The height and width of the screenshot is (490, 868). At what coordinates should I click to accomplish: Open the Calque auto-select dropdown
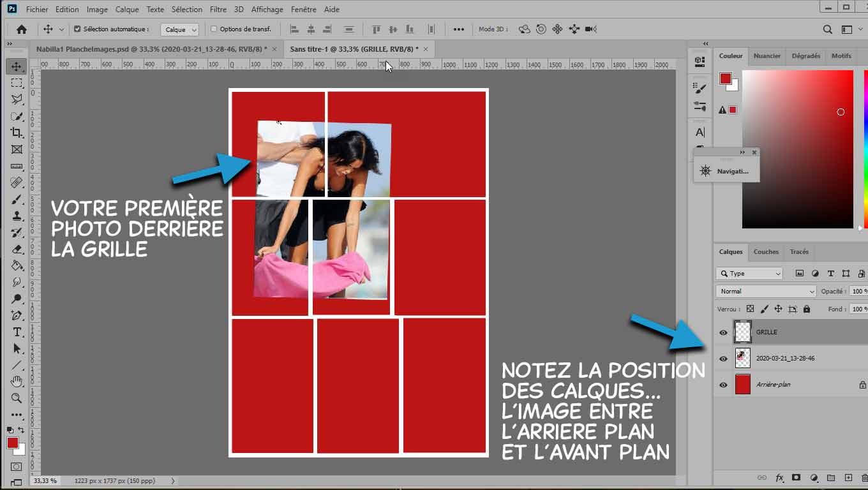[x=179, y=29]
